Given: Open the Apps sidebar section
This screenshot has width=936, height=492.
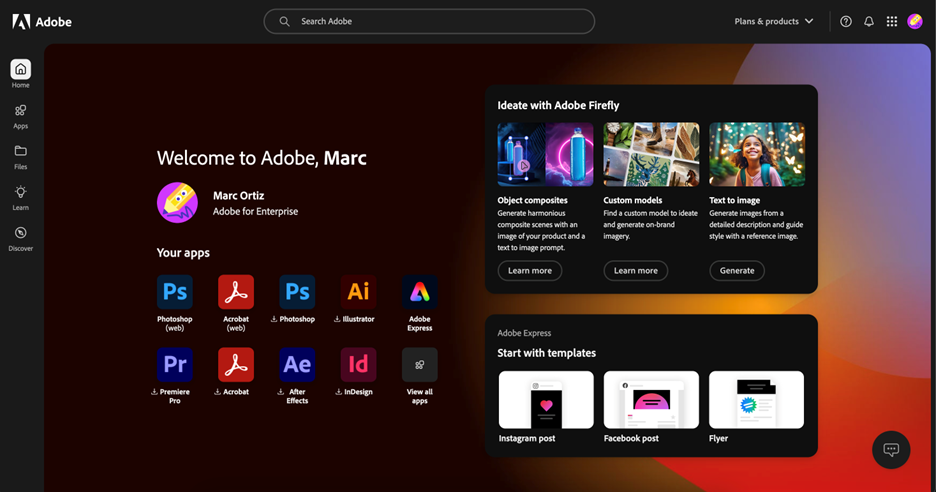Looking at the screenshot, I should tap(20, 116).
